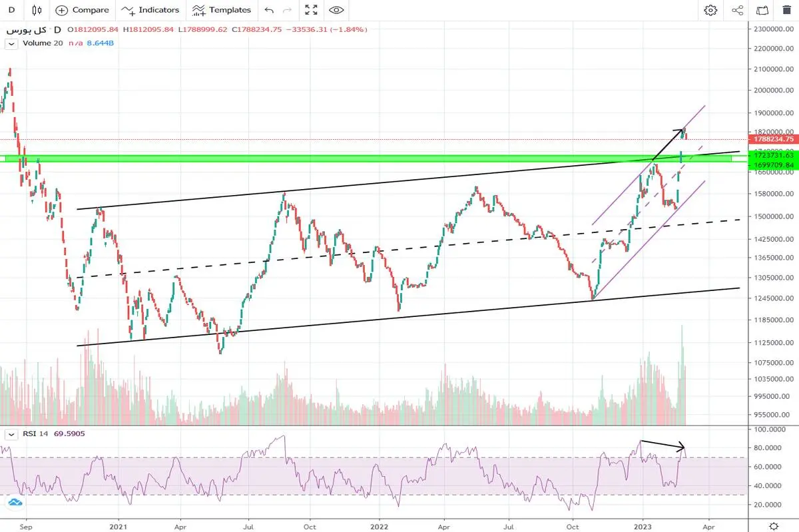Collapse the RSI pane legend arrow

click(11, 434)
